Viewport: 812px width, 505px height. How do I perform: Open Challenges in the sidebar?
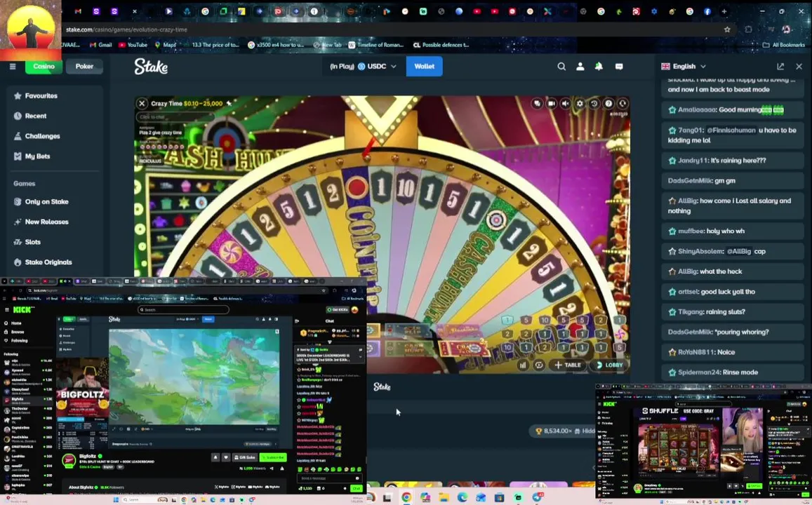(36, 136)
